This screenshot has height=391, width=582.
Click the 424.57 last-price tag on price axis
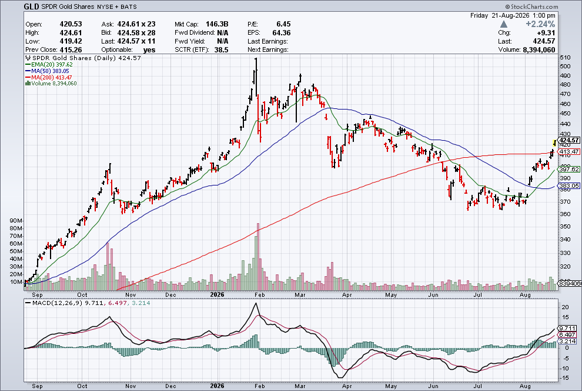(x=569, y=140)
